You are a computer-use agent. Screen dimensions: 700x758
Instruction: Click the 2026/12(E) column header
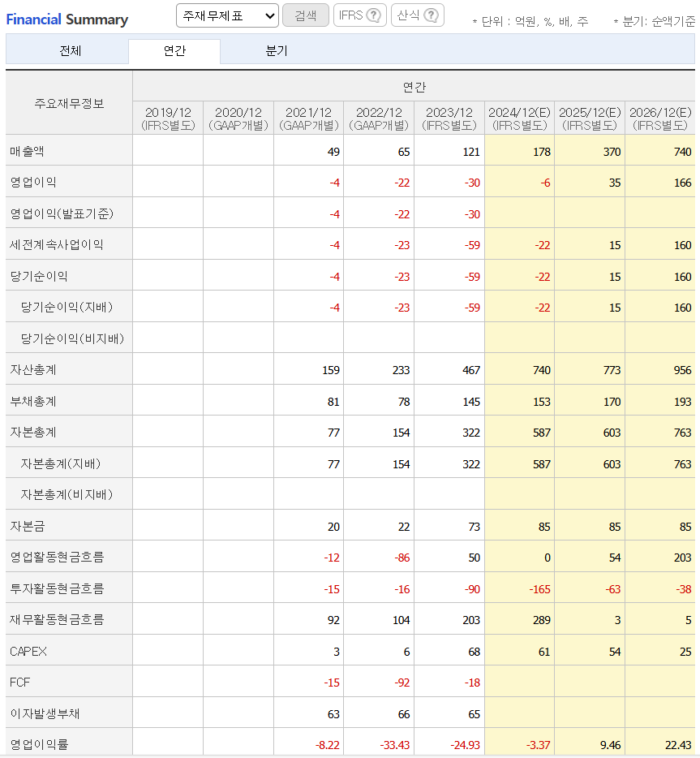[660, 118]
